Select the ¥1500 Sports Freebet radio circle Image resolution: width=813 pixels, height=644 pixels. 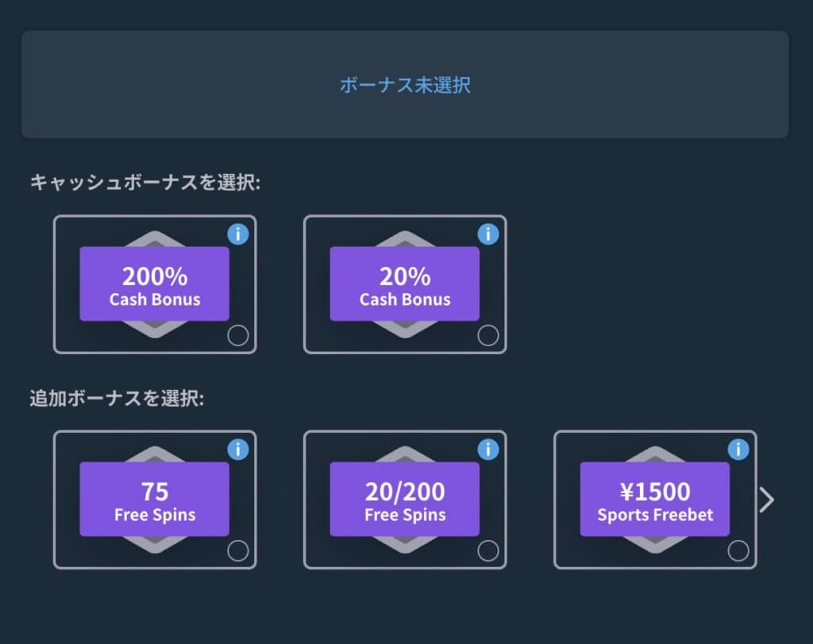(738, 550)
